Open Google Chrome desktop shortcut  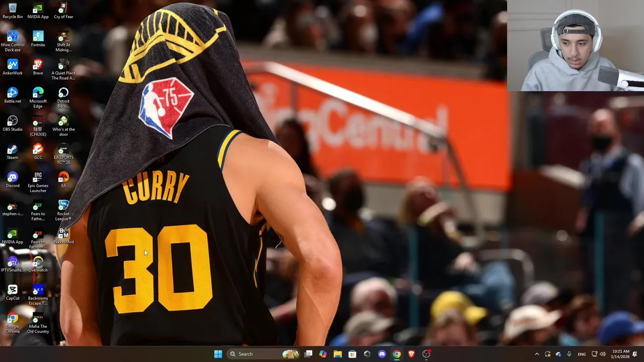point(13,323)
